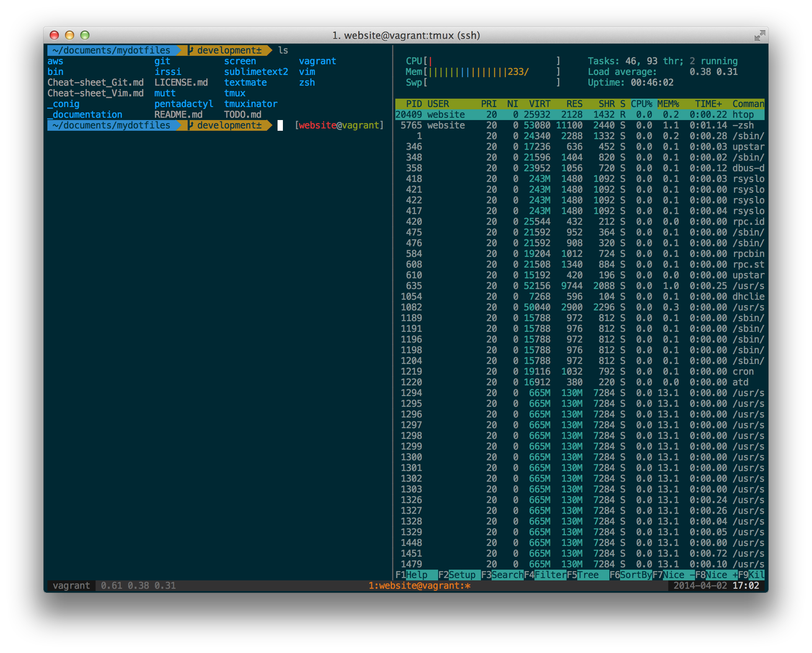Sort by the VIRT column header

click(539, 104)
